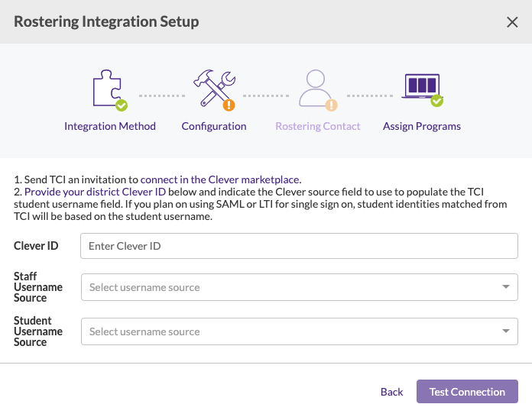
Task: Go to the Rostering Contact step label
Action: 317,126
